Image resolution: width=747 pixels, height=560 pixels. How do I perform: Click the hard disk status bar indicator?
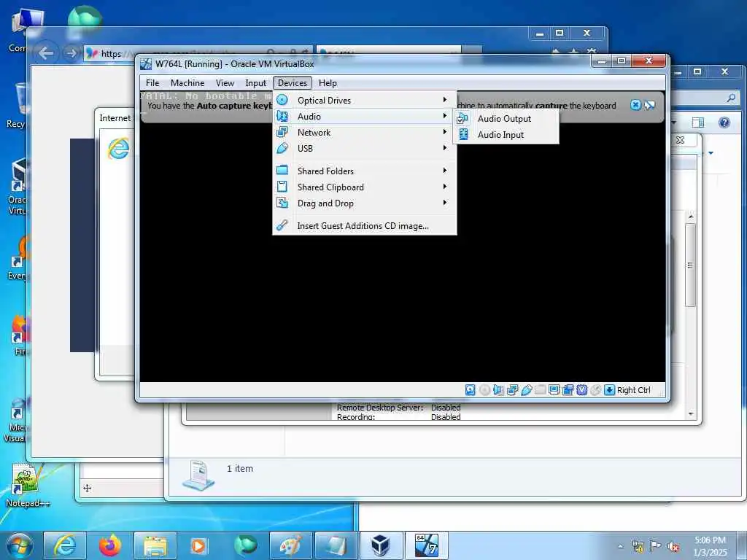(471, 390)
